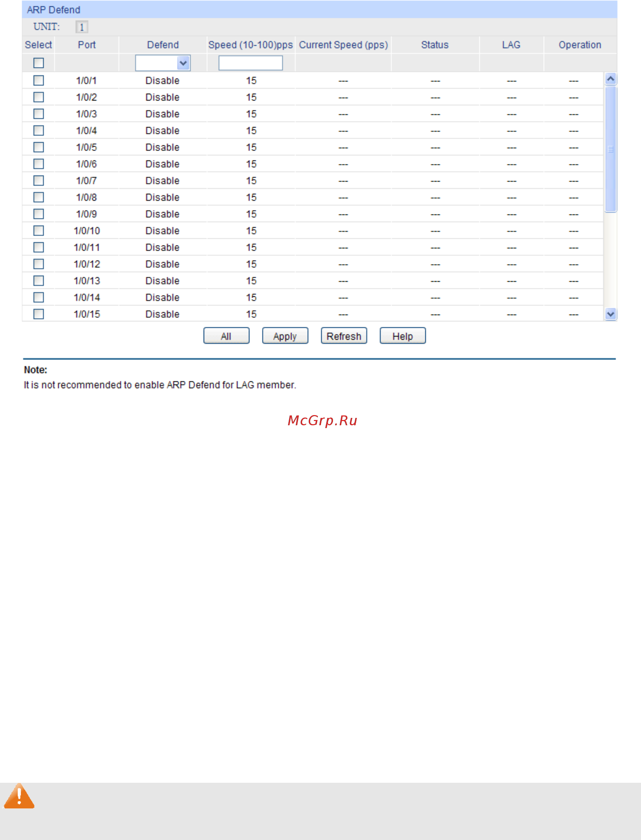Click the speed value 15 for port 1/0/5
This screenshot has width=641, height=840.
[251, 147]
